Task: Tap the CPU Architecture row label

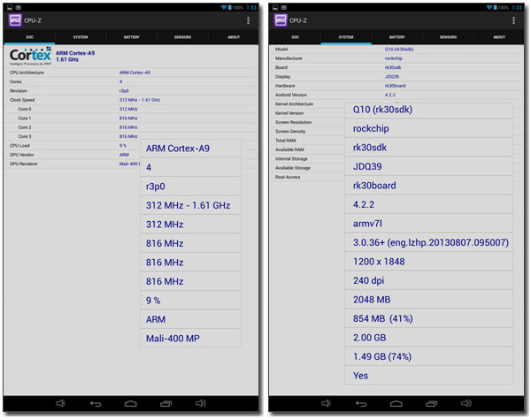Action: (x=27, y=73)
